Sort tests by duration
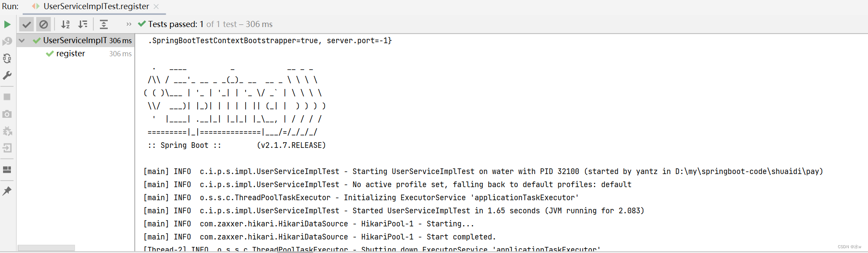Screen dimensions: 868x253 pos(83,24)
